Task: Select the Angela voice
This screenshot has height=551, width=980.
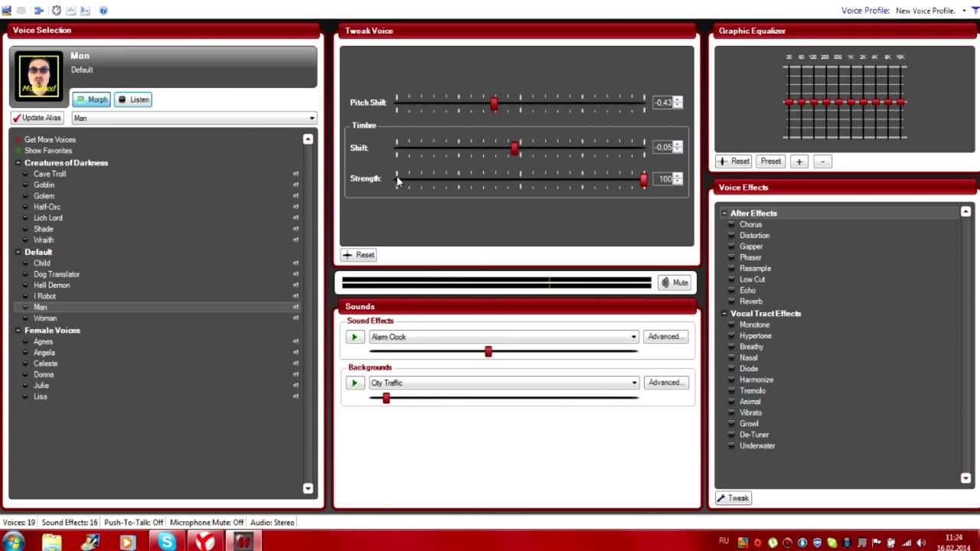Action: [x=44, y=353]
